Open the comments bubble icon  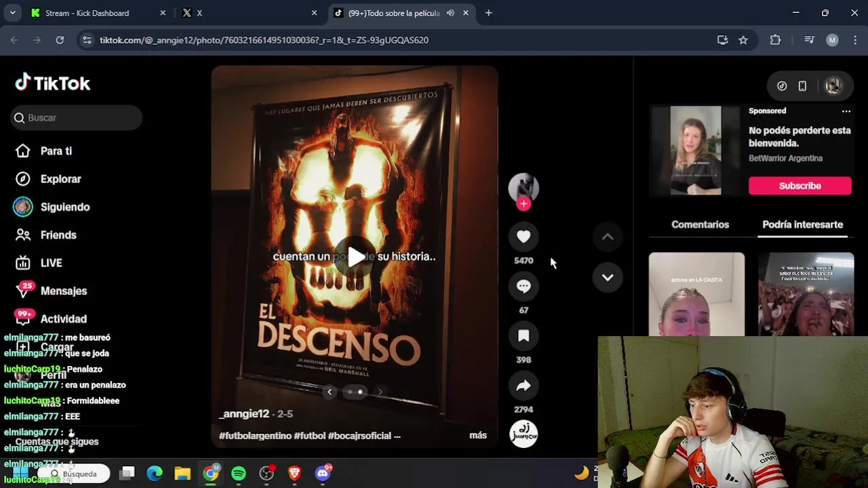524,286
